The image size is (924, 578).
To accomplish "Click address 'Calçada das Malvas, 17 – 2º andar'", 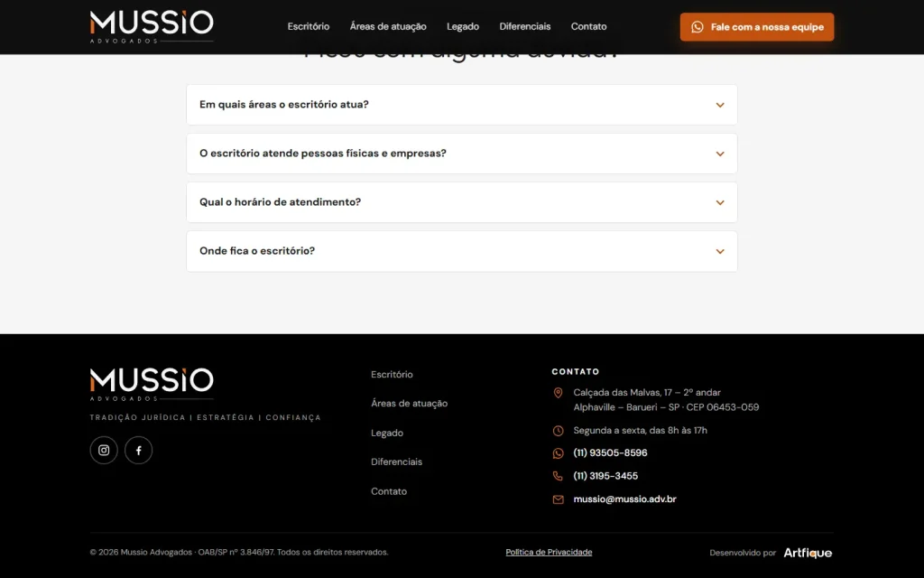I will tap(647, 393).
